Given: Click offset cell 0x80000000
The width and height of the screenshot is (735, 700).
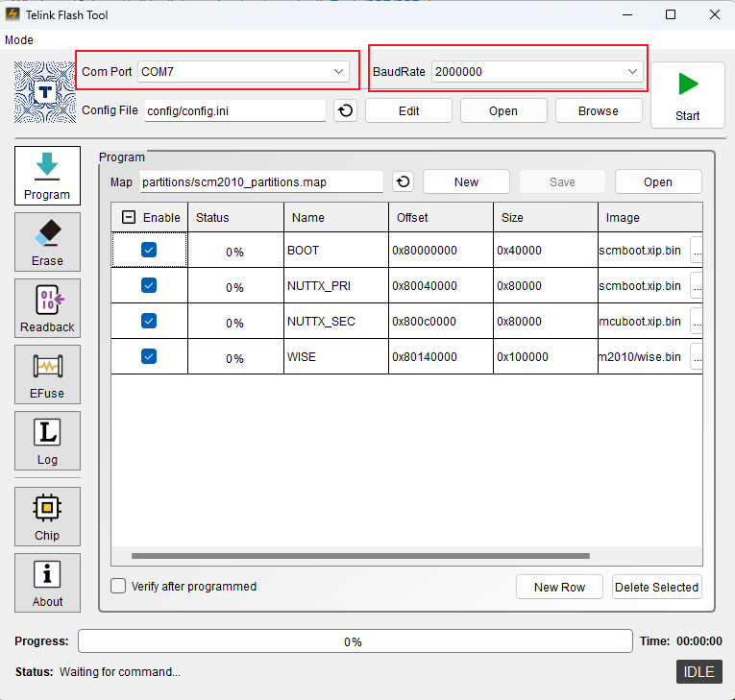Looking at the screenshot, I should 441,251.
